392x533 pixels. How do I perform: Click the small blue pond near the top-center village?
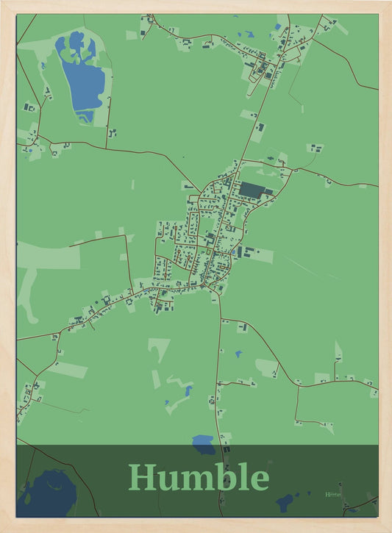click(248, 35)
